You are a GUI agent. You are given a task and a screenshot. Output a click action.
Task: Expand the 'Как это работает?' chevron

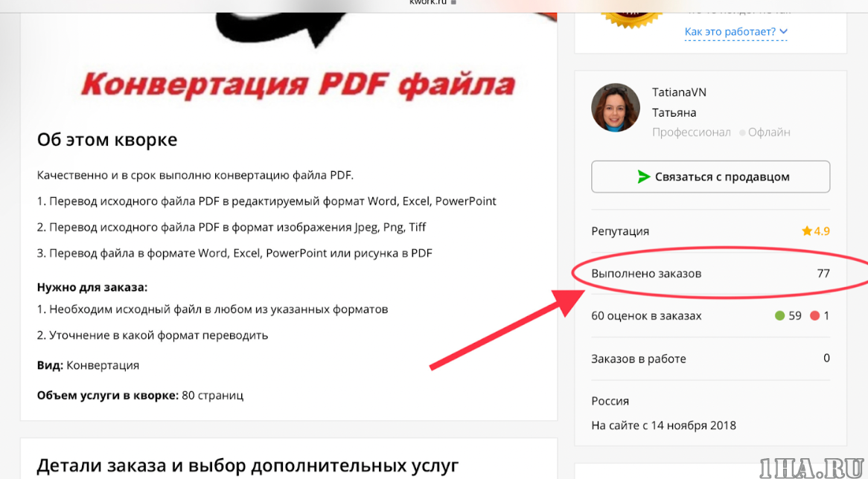tap(783, 31)
